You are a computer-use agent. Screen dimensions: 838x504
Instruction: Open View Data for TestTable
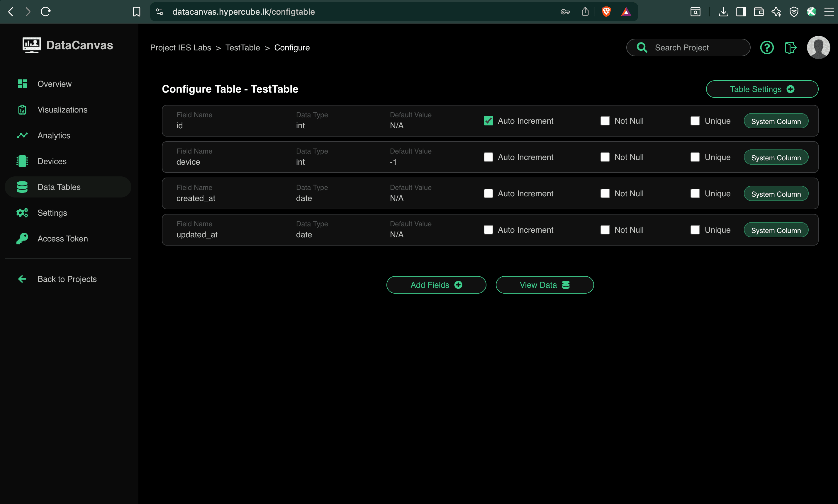(544, 285)
